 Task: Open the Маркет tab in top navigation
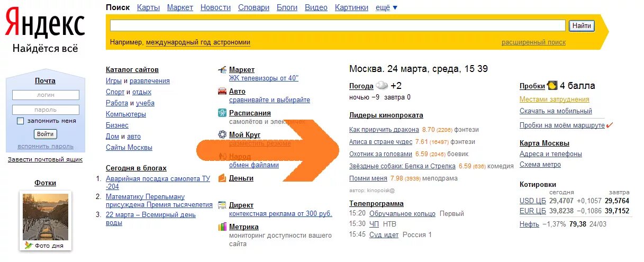pyautogui.click(x=180, y=7)
